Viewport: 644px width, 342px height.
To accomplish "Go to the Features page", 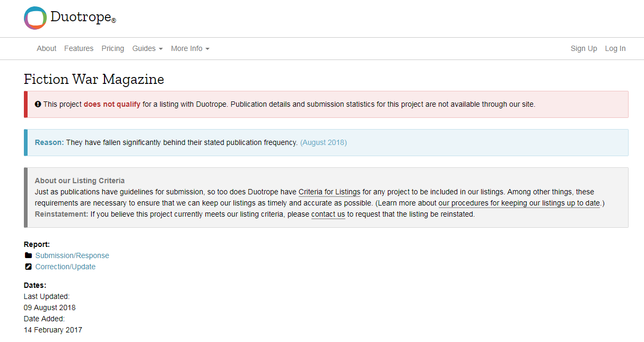I will [x=79, y=48].
